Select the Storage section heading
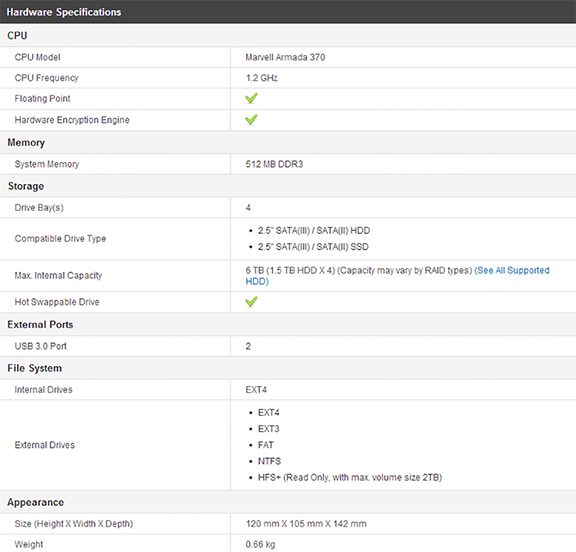The height and width of the screenshot is (552, 576). pos(26,186)
